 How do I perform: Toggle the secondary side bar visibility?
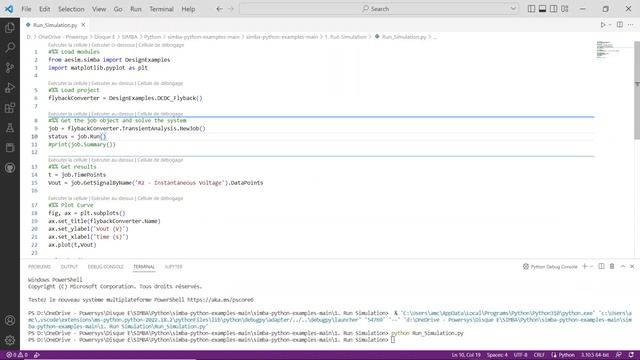pyautogui.click(x=553, y=9)
